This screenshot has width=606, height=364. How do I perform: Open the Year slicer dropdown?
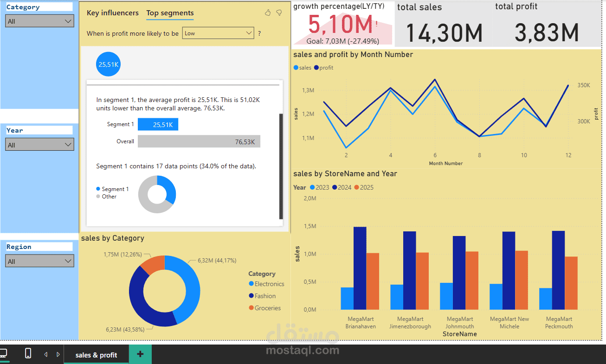click(39, 145)
